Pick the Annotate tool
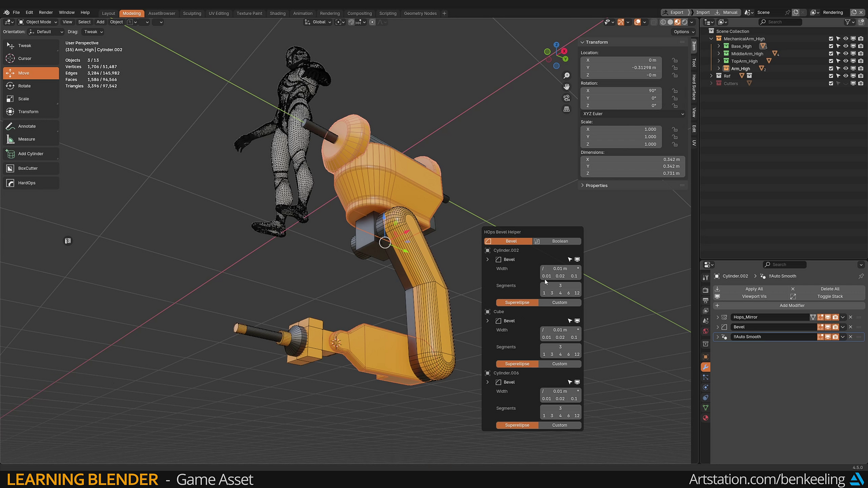868x488 pixels. (31, 126)
